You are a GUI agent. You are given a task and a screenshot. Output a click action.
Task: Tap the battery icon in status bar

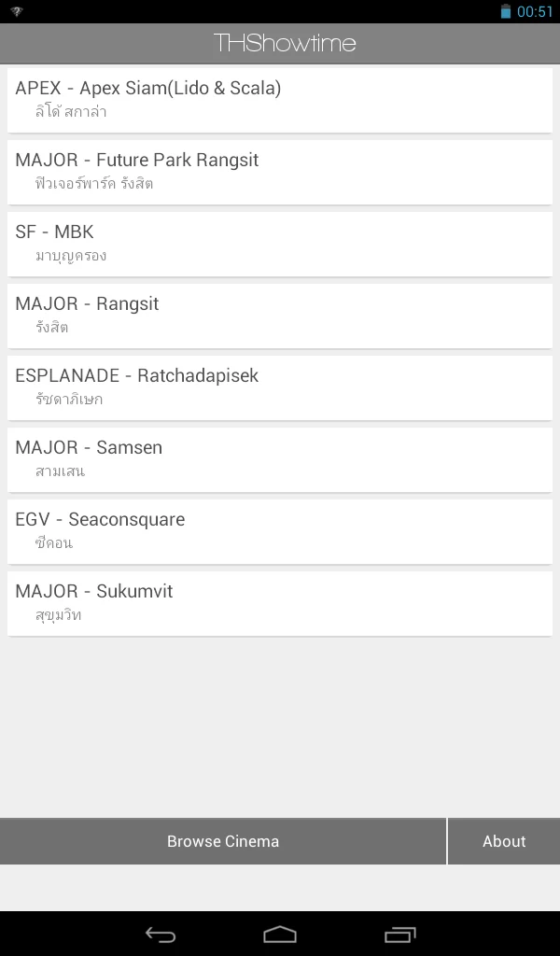(x=505, y=11)
